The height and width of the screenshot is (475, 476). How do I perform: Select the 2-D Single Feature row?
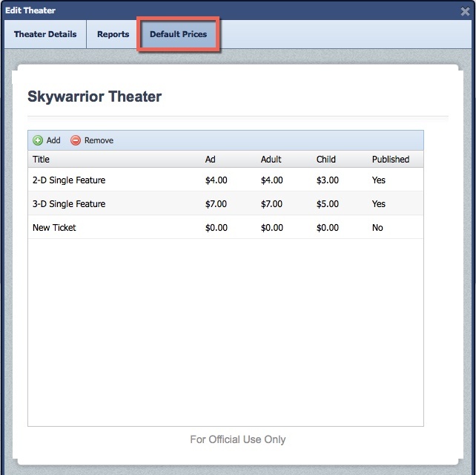[69, 180]
